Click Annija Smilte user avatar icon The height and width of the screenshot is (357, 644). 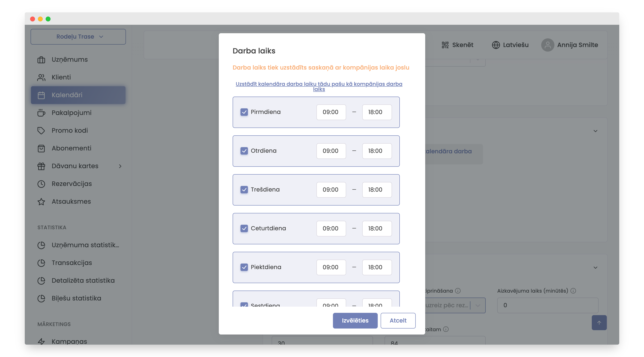pos(547,45)
